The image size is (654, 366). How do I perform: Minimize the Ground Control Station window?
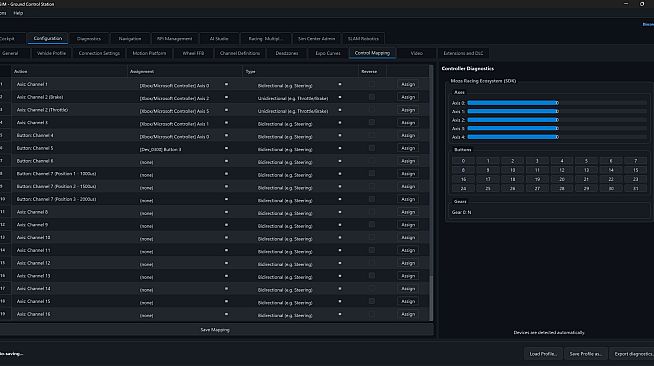pyautogui.click(x=626, y=4)
